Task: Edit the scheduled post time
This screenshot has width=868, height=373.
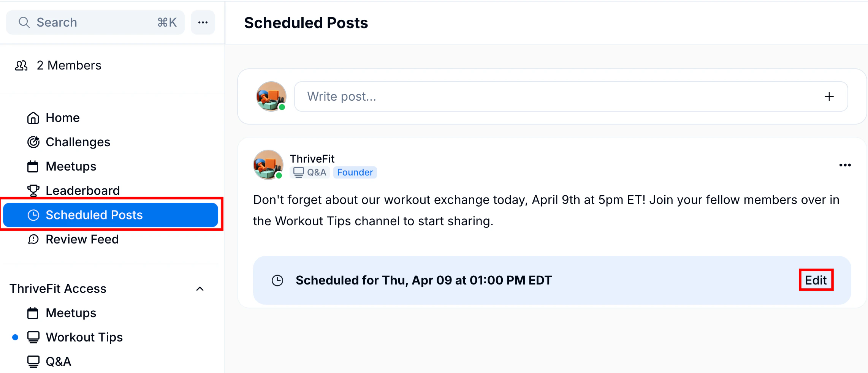Action: (x=816, y=280)
